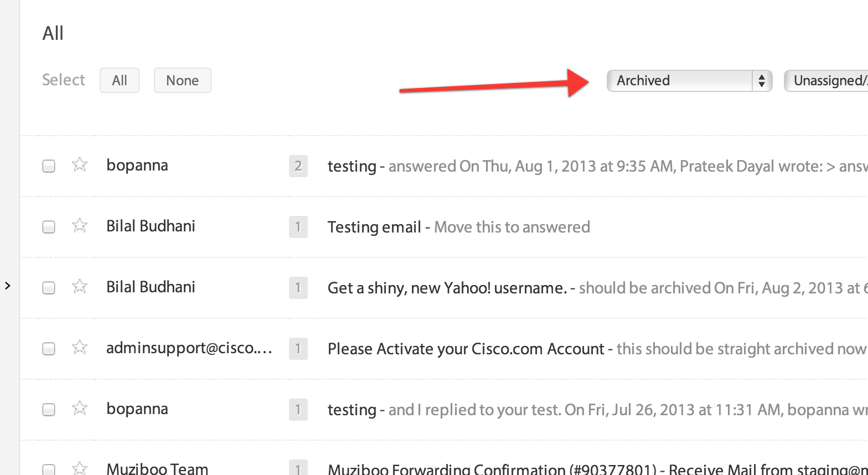
Task: Open 'Get a shiny, new Yahoo! username' message
Action: point(447,288)
